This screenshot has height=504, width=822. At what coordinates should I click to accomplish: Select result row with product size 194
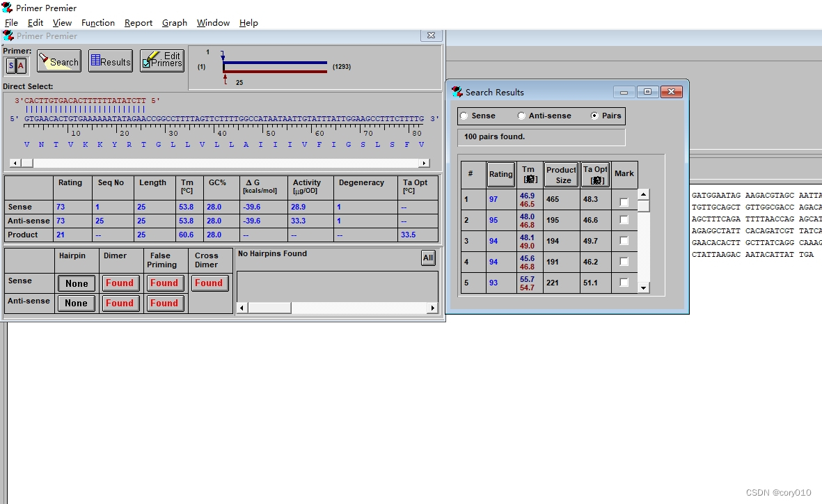click(x=549, y=242)
